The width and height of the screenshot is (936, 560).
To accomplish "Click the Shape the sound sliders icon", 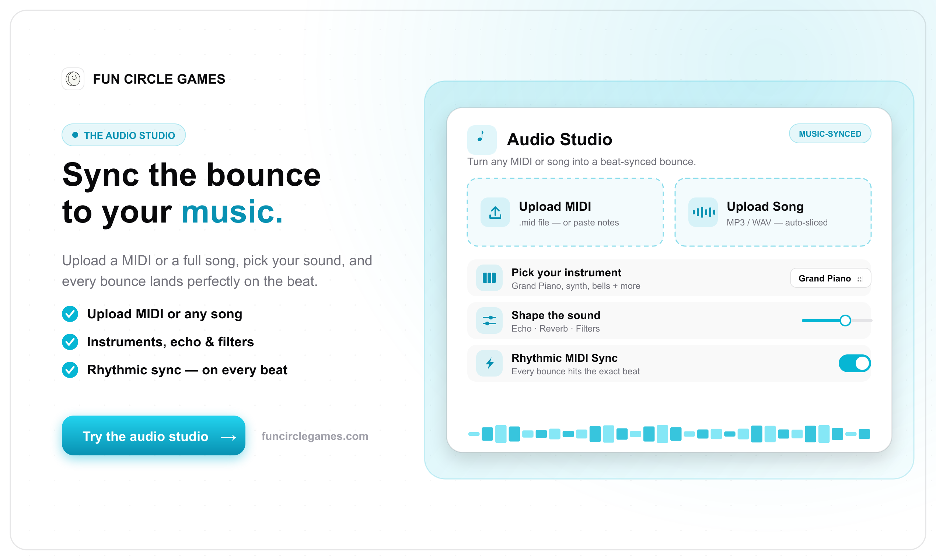I will 489,321.
